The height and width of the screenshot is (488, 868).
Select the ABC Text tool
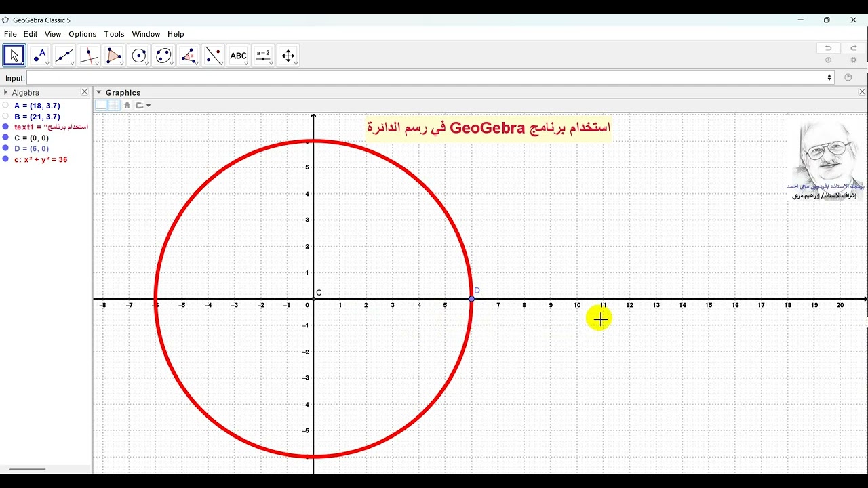point(239,56)
